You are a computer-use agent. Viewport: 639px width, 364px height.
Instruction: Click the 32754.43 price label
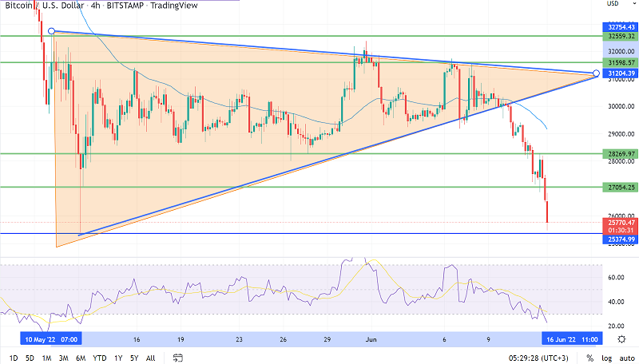(x=621, y=27)
